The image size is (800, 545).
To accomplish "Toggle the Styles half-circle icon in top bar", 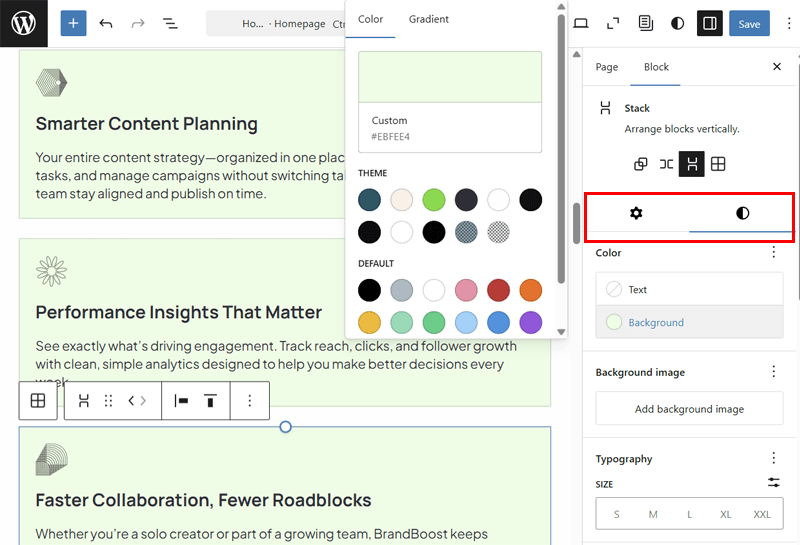I will tap(678, 24).
